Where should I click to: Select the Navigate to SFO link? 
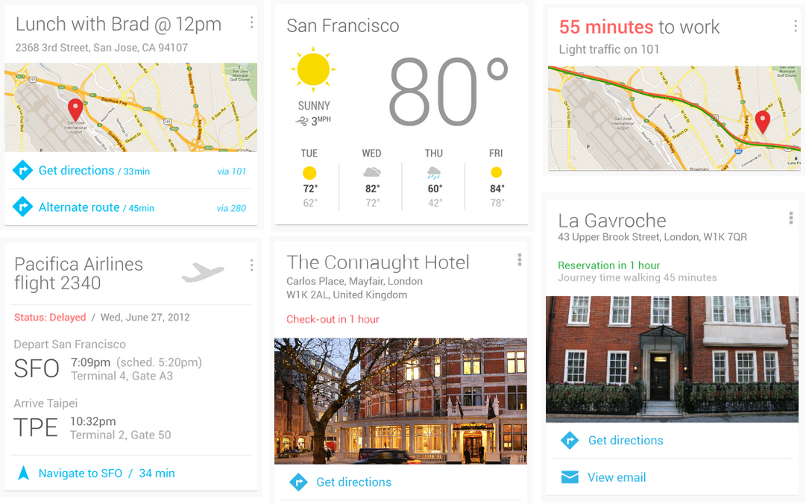(x=107, y=473)
